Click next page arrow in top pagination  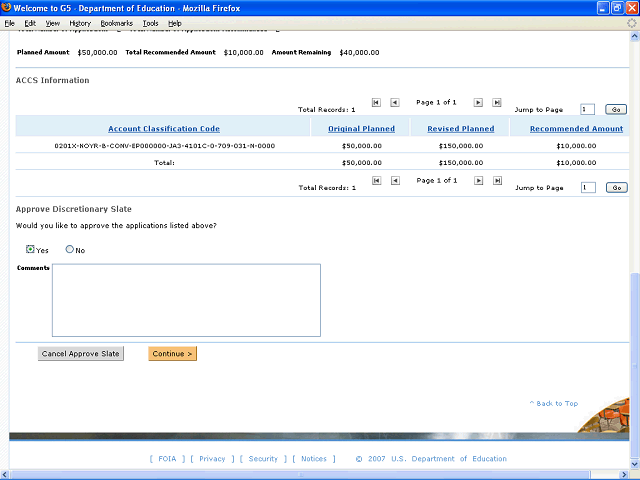[478, 102]
